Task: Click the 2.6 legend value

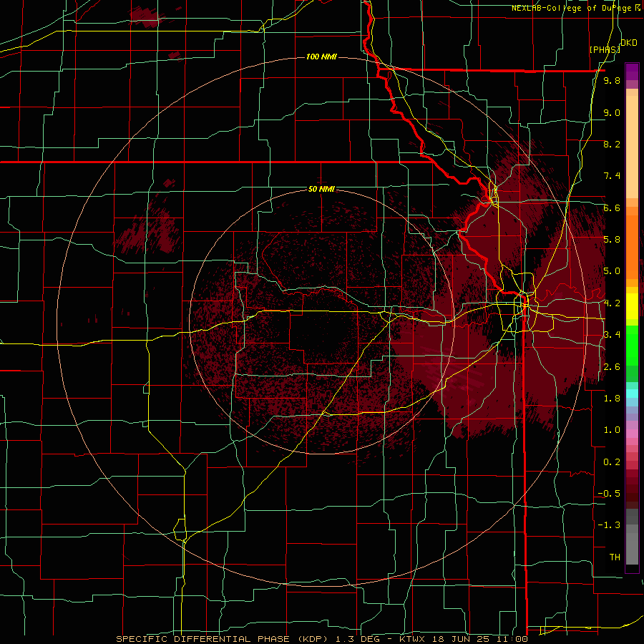Action: tap(612, 367)
